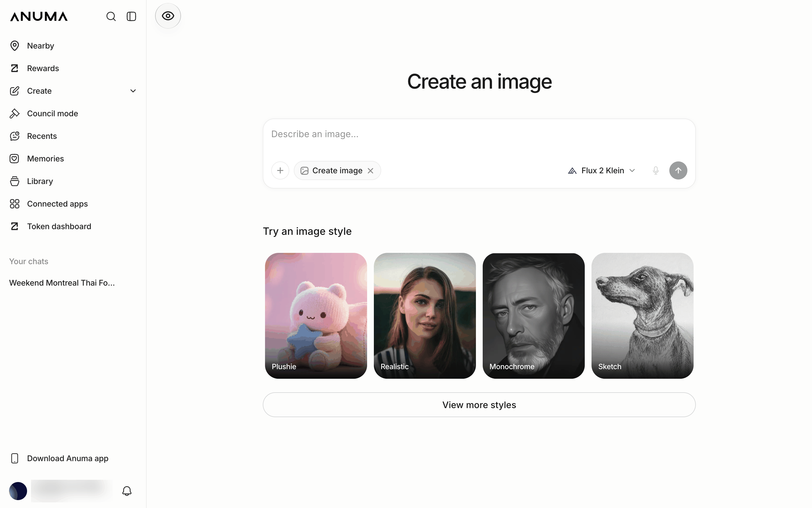Open Council mode from sidebar text

click(x=52, y=113)
